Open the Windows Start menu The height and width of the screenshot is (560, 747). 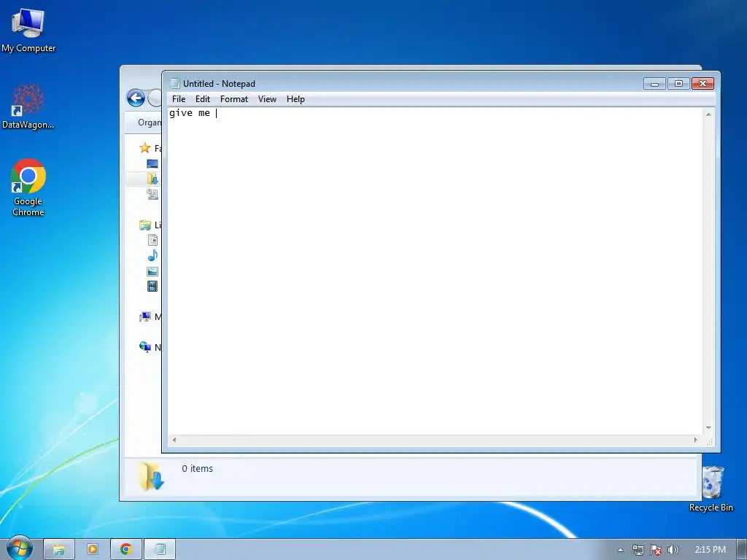[19, 549]
